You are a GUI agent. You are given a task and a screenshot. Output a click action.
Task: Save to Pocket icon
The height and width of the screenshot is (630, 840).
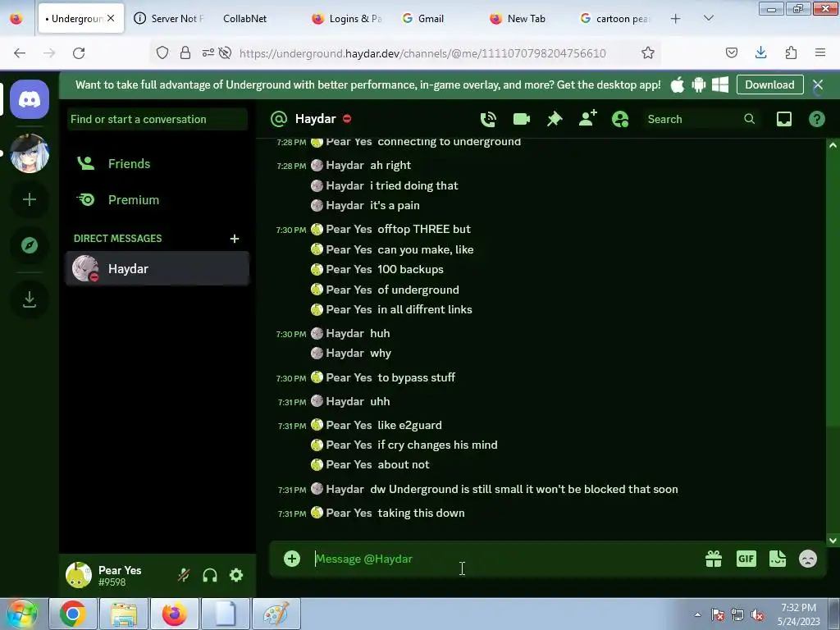(x=731, y=52)
